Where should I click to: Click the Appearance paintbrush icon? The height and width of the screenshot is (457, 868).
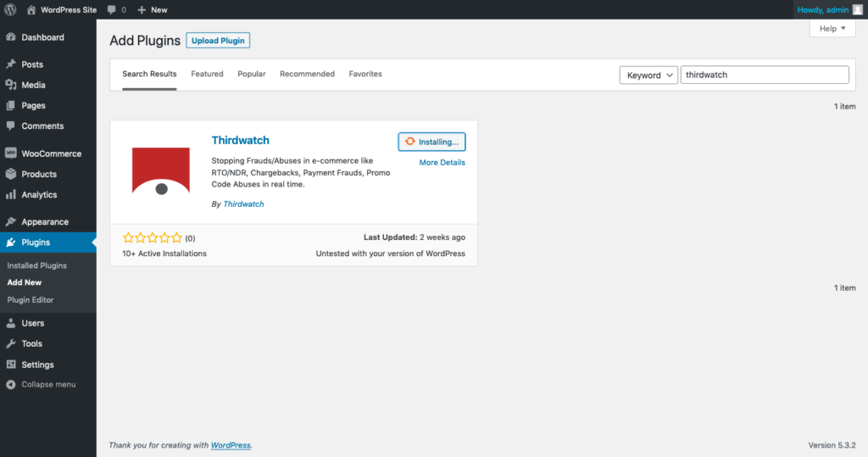[10, 221]
